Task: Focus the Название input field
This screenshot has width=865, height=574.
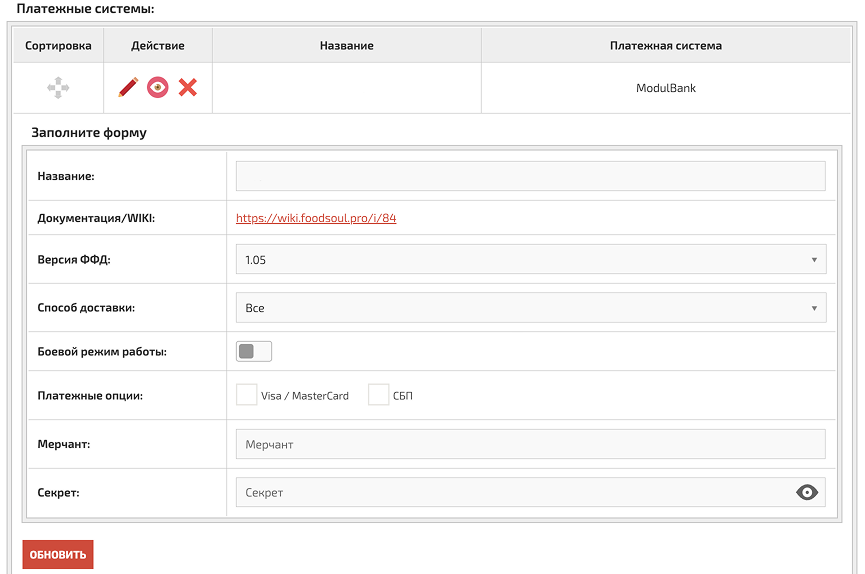Action: coord(530,176)
